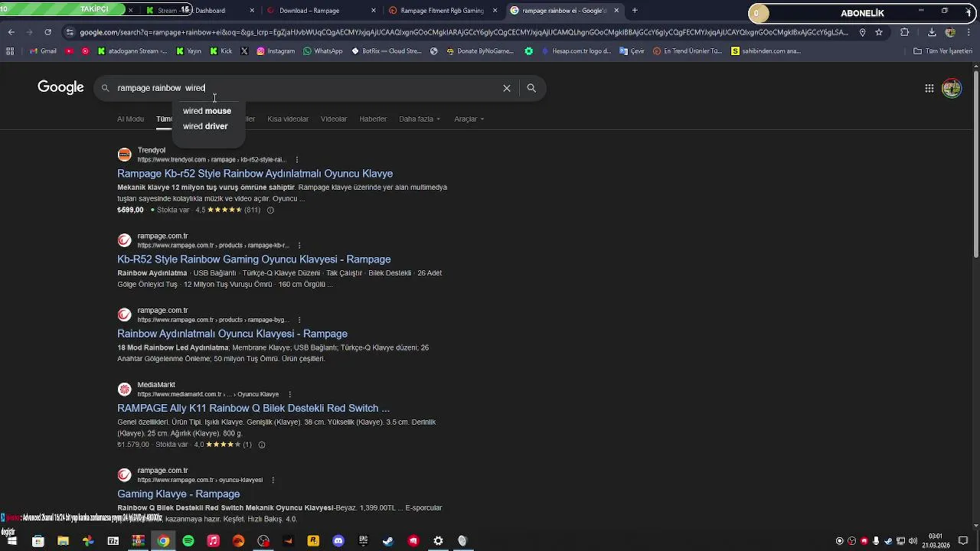This screenshot has height=551, width=980.
Task: Open the Kick bookmark
Action: pos(220,51)
